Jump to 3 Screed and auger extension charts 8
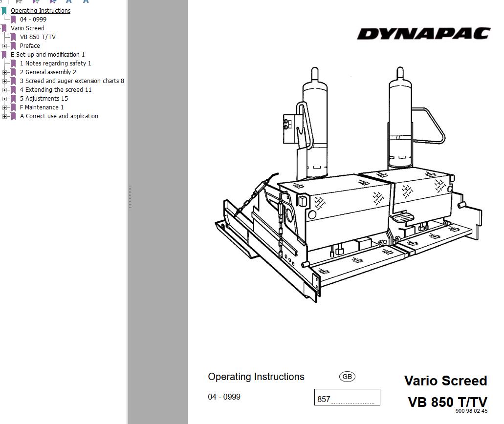This screenshot has height=424, width=504. [72, 81]
